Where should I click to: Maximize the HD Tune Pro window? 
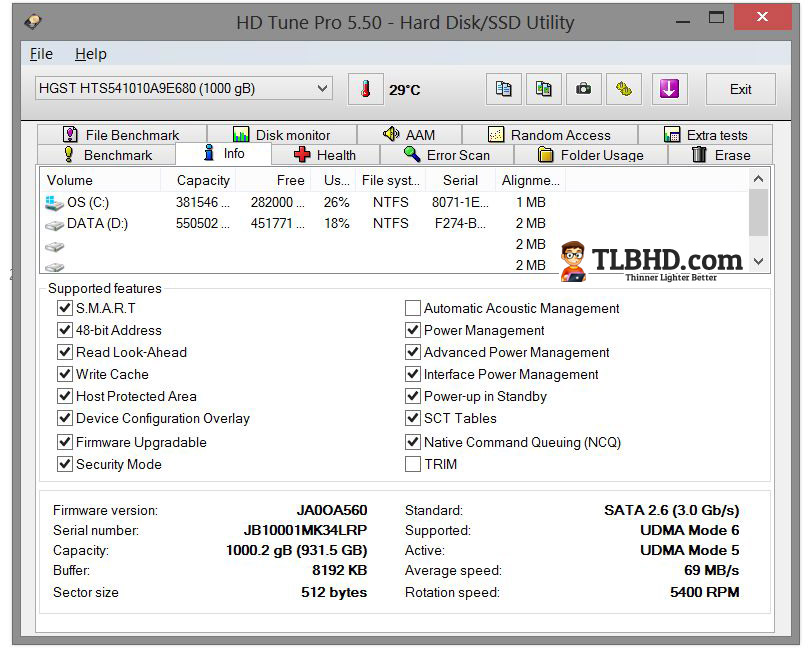716,19
